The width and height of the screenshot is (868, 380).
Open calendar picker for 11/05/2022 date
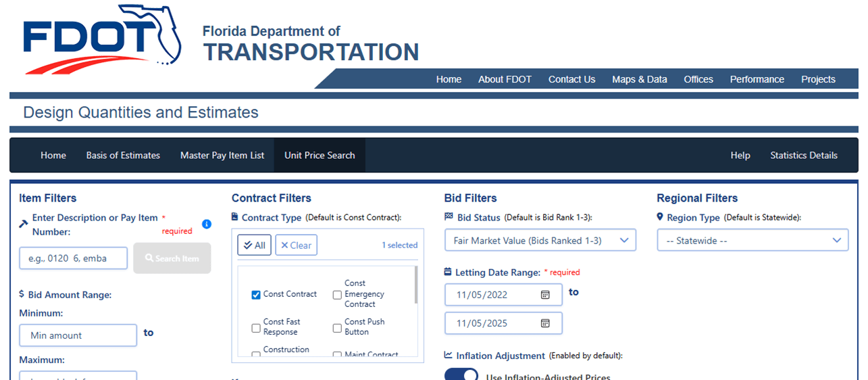pos(545,295)
